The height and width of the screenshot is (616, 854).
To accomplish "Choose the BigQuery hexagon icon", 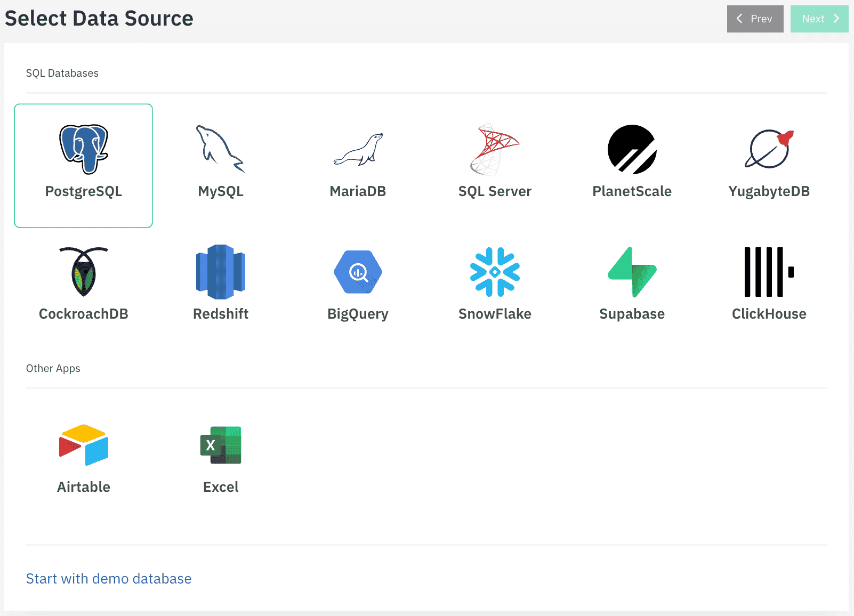I will pyautogui.click(x=358, y=272).
